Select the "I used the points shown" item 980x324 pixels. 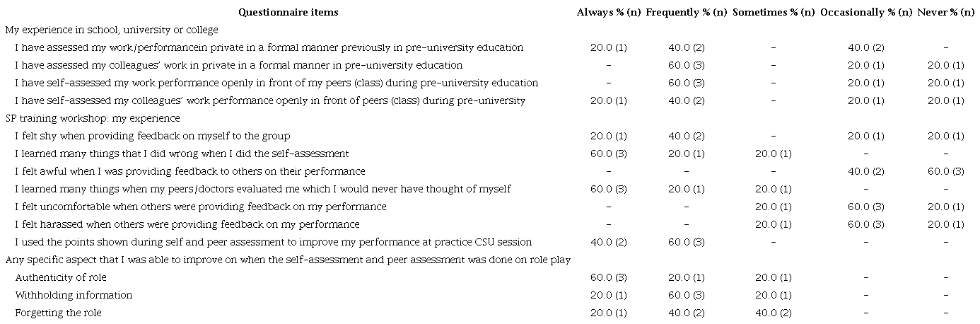pyautogui.click(x=273, y=242)
